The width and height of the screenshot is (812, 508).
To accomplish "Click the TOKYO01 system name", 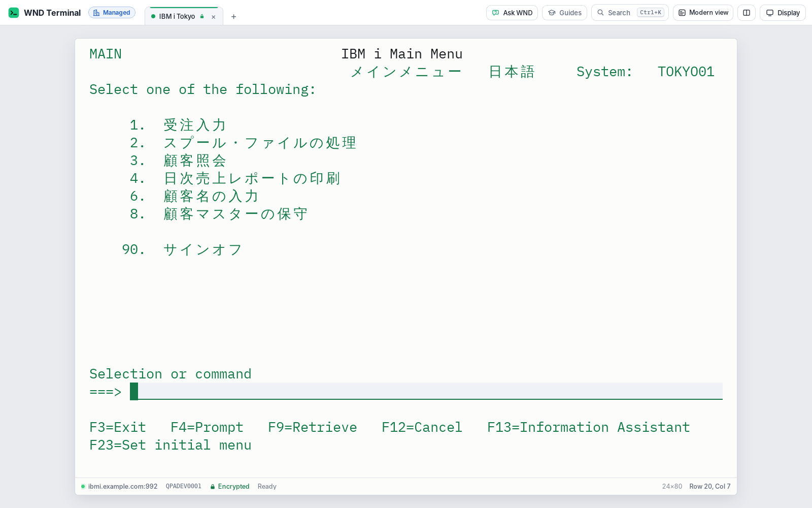I will [x=686, y=72].
